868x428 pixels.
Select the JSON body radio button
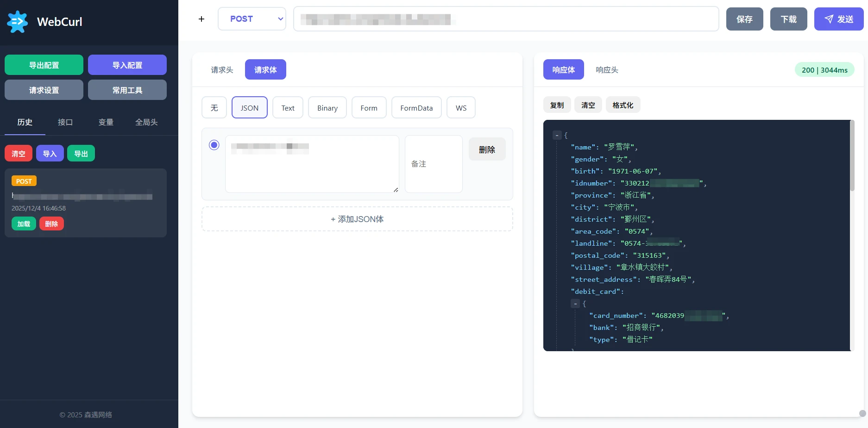214,145
